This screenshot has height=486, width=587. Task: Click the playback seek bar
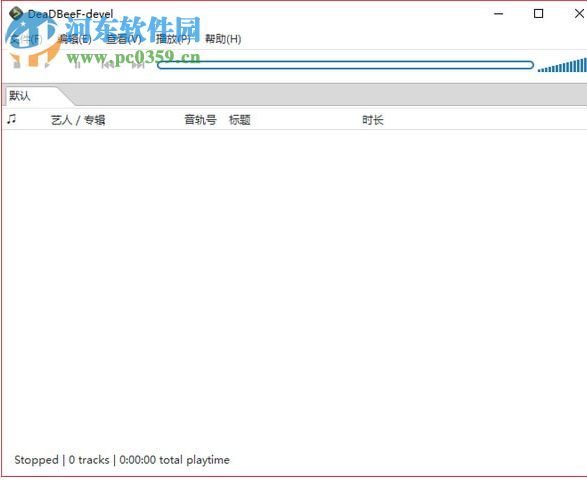coord(345,65)
